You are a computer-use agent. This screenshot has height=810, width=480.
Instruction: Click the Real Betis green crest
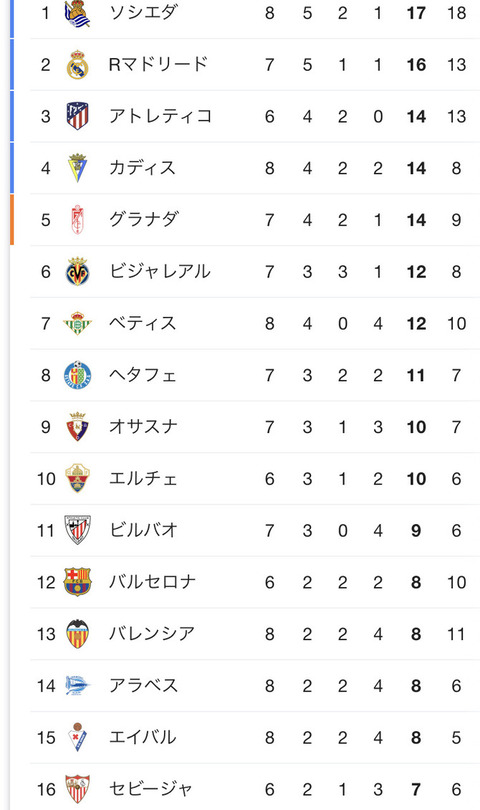[x=78, y=323]
